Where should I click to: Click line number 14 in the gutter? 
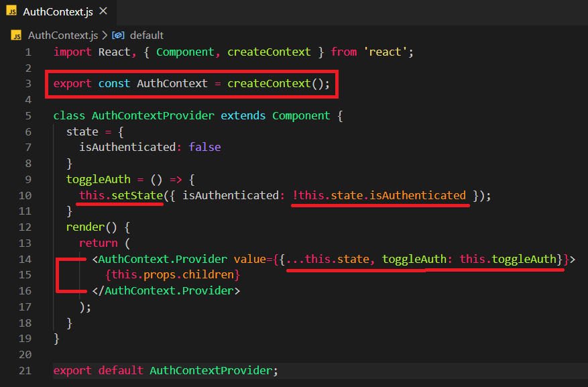25,259
